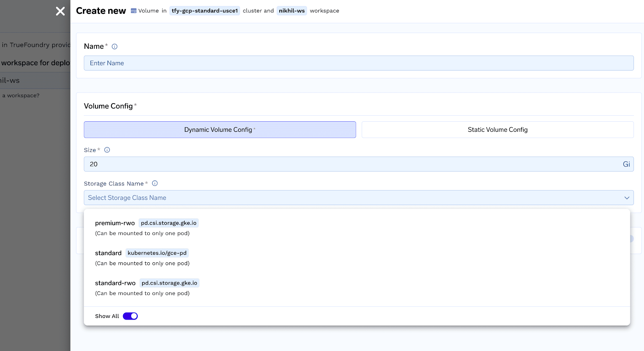Click the Volume icon in the header

pyautogui.click(x=134, y=11)
